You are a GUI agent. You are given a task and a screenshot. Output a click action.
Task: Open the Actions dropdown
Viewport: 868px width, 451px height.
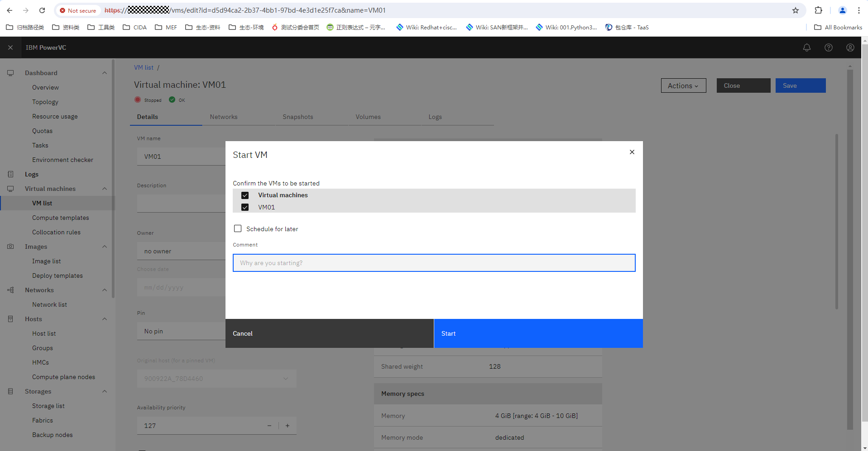pyautogui.click(x=683, y=85)
